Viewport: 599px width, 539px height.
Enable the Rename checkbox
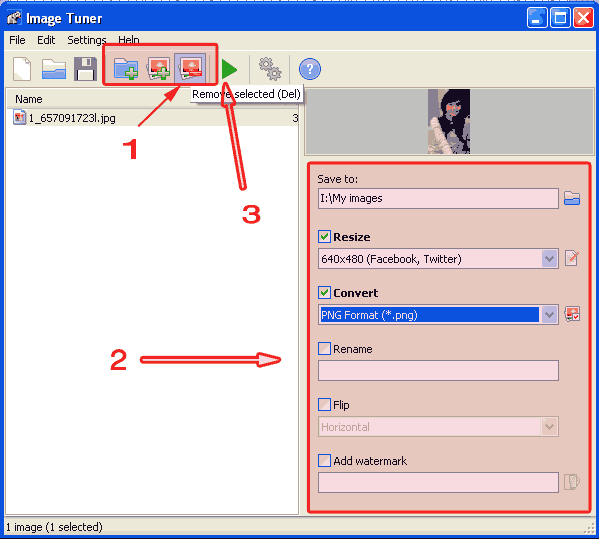pos(324,349)
